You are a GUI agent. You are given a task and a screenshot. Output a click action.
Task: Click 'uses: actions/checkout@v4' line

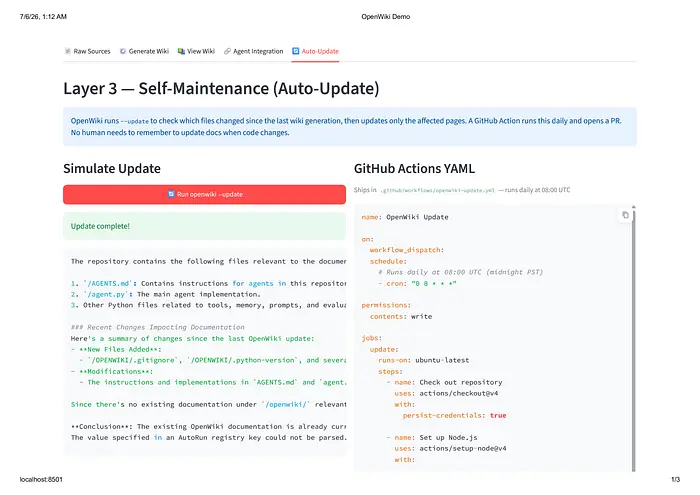[446, 393]
